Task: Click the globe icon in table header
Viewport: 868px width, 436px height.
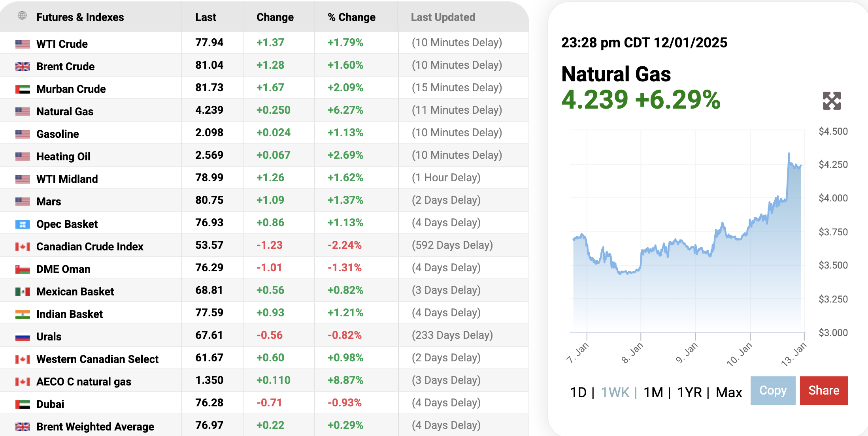Action: tap(22, 16)
